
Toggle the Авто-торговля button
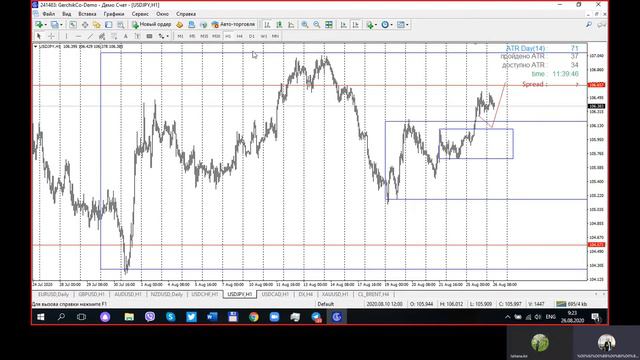[233, 24]
